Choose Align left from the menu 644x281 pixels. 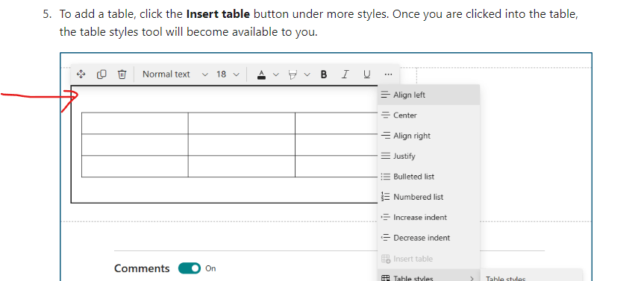point(428,95)
